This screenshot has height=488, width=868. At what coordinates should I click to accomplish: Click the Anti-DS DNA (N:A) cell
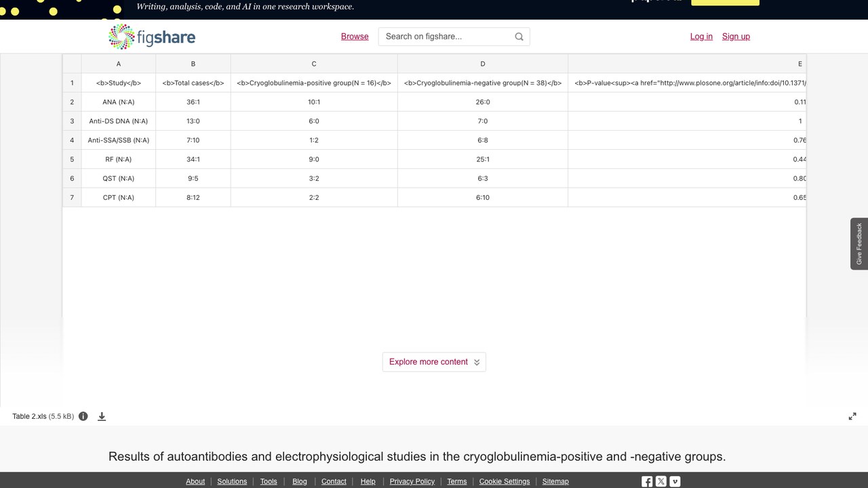pos(119,121)
